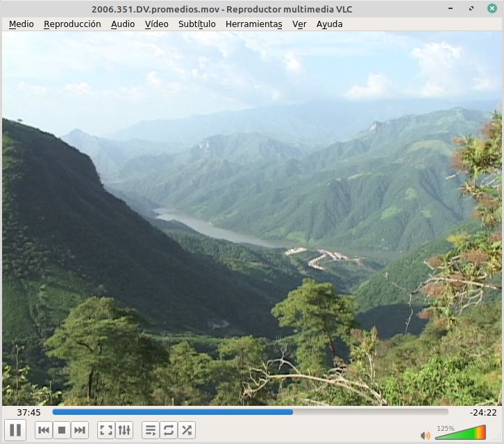Open the Ayuda menu

click(x=330, y=24)
